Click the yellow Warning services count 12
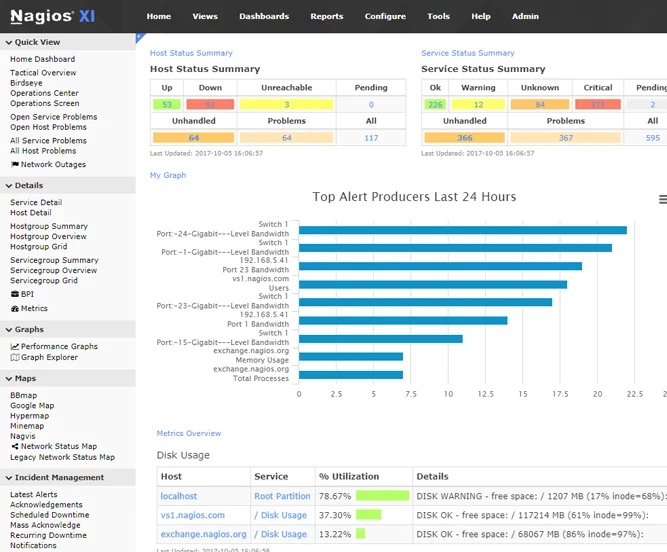667x552 pixels. click(478, 105)
